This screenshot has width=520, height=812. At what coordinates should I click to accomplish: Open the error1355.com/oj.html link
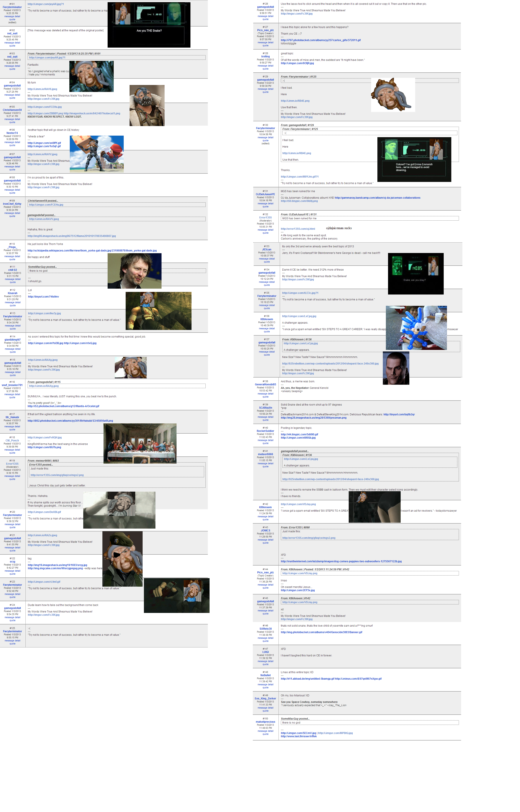click(298, 229)
